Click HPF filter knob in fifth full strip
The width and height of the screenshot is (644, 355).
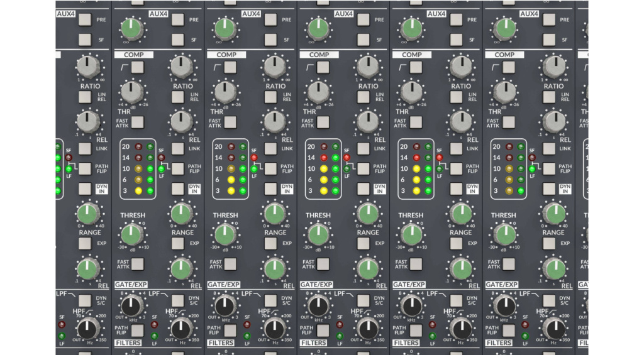pyautogui.click(x=554, y=327)
